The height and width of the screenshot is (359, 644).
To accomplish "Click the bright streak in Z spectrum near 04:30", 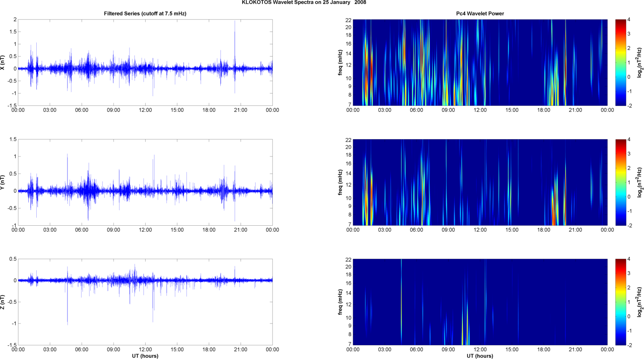I will [401, 302].
